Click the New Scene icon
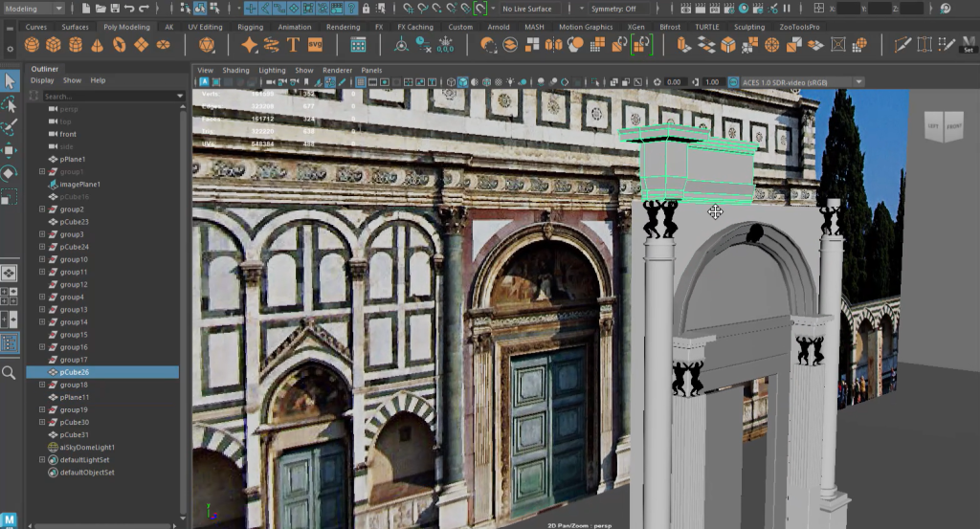The height and width of the screenshot is (529, 980). pos(85,9)
